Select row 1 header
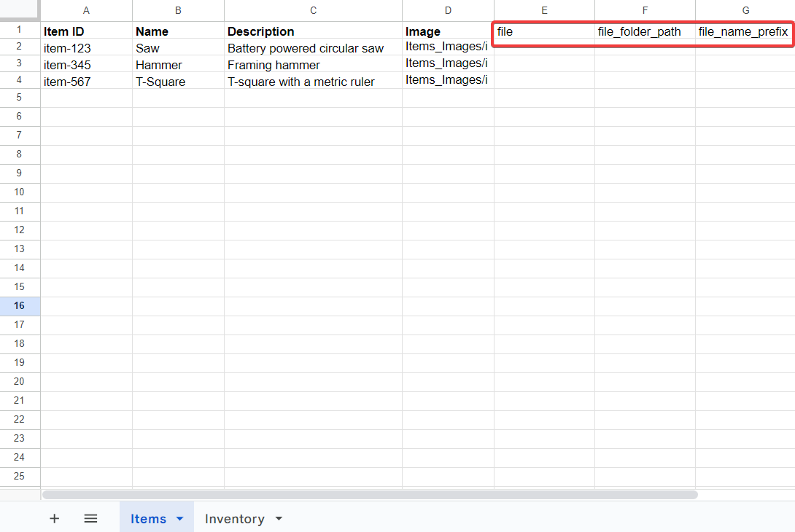Viewport: 795px width, 532px height. [x=20, y=31]
